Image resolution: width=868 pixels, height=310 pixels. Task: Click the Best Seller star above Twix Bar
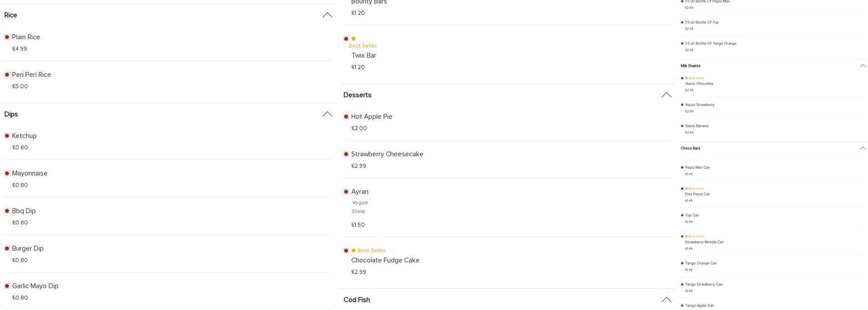353,38
